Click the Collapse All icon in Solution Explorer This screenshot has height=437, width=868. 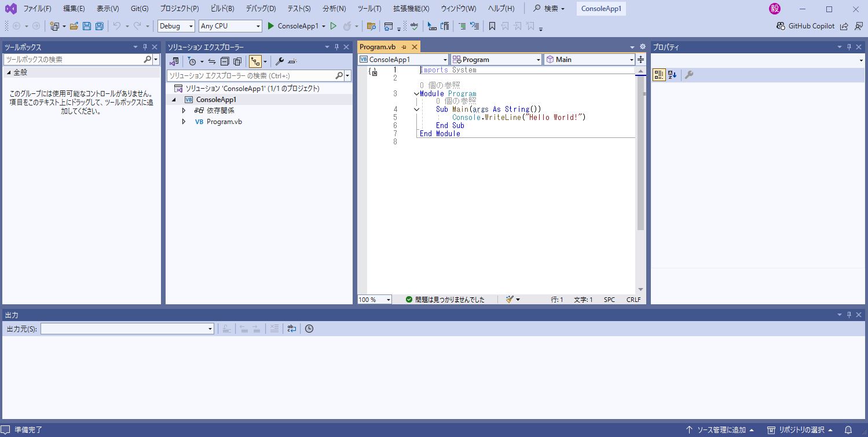click(x=225, y=61)
